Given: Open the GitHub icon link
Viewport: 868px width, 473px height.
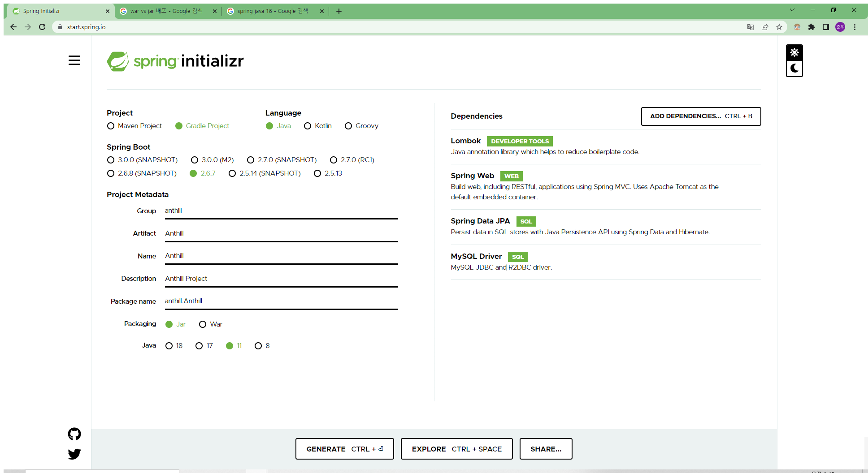Looking at the screenshot, I should click(74, 434).
